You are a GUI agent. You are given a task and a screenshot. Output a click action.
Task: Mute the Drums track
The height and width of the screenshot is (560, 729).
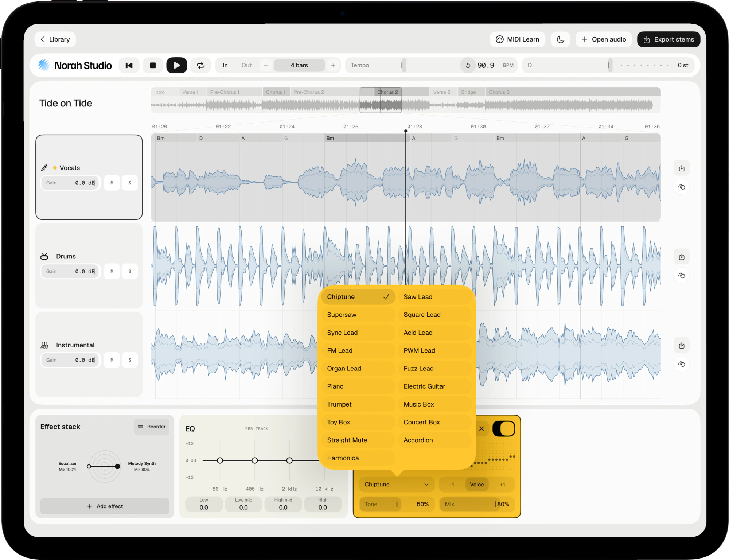[x=112, y=272]
